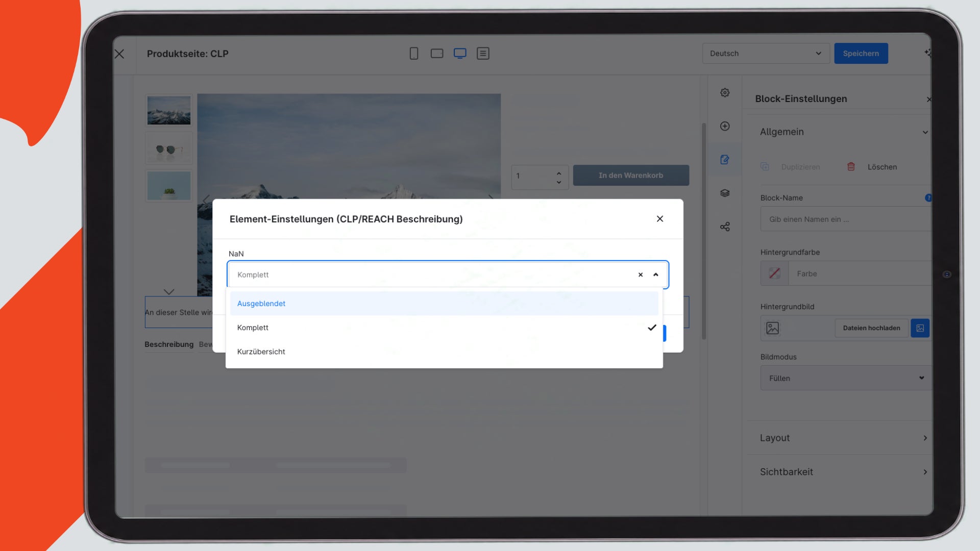Select the Ausgeblendet option
The image size is (980, 551).
pos(444,304)
